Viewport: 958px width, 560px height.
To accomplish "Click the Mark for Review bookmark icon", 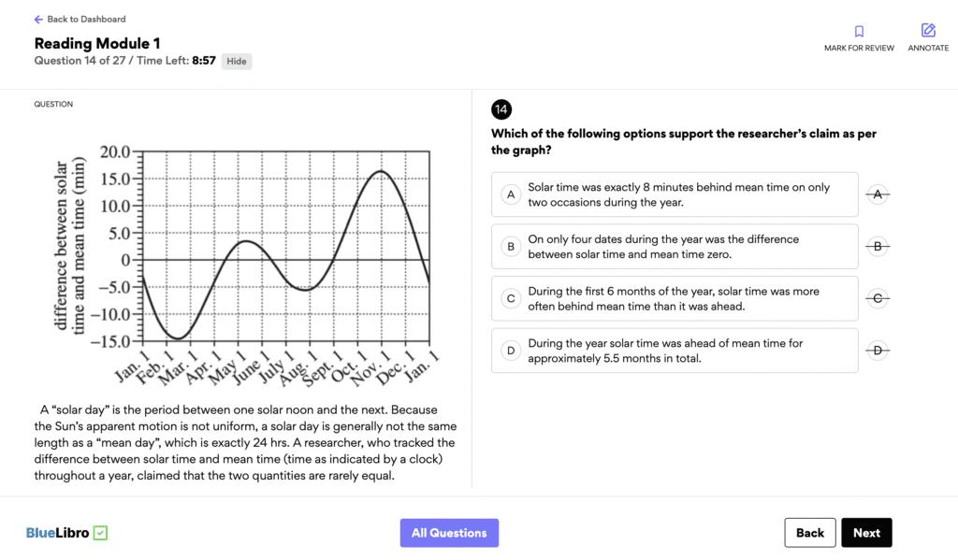I will pyautogui.click(x=859, y=32).
